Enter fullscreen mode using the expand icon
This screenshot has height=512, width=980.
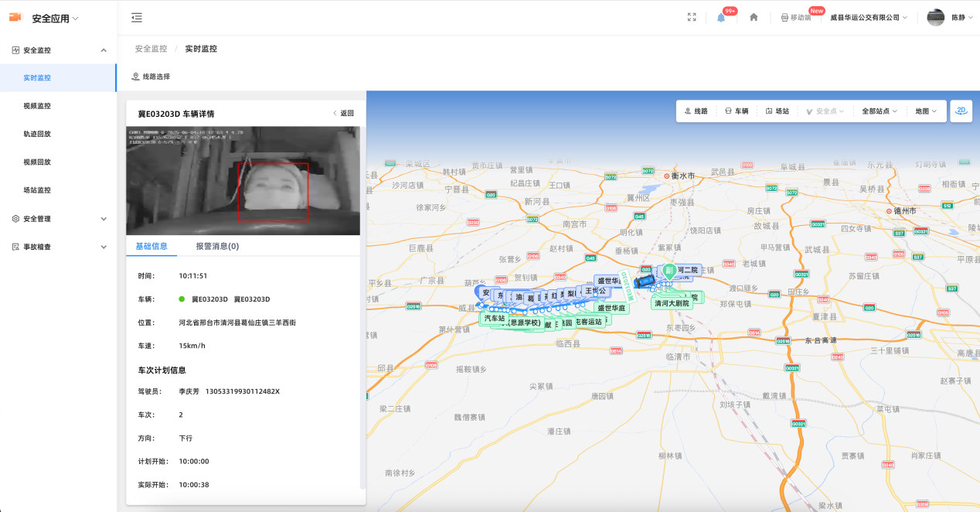692,17
